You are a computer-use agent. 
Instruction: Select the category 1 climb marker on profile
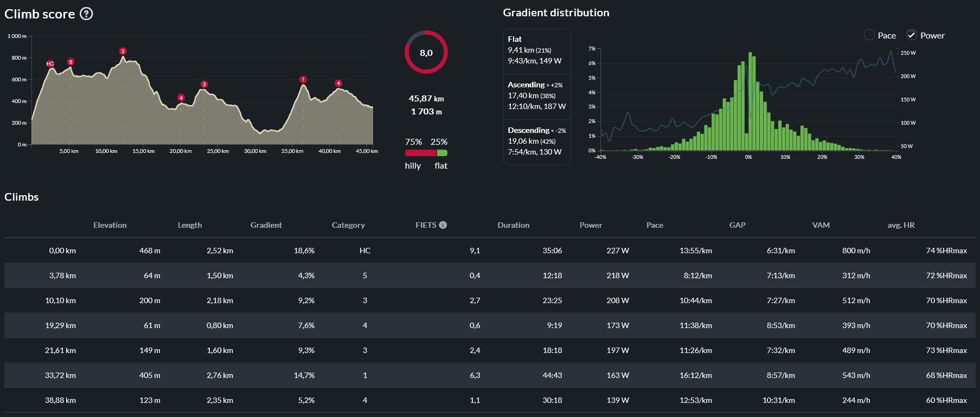pyautogui.click(x=303, y=80)
